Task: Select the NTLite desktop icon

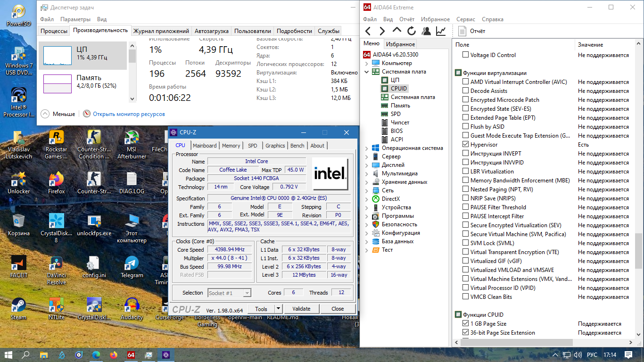Action: (56, 309)
